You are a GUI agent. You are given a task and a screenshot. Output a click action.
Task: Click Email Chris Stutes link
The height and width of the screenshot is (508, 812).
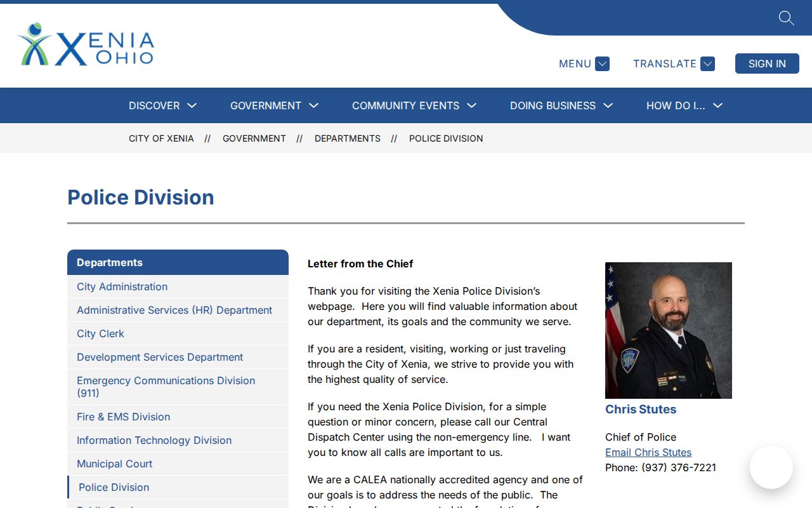[648, 452]
